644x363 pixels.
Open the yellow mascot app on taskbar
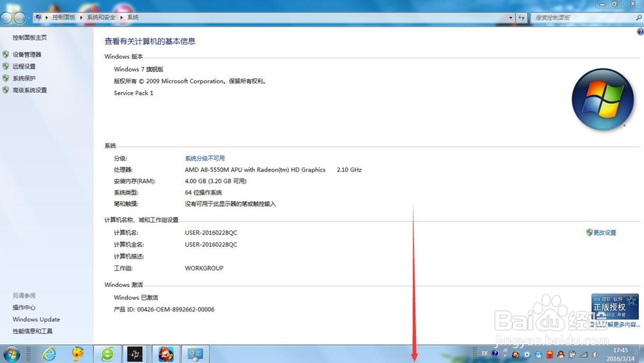pos(77,354)
